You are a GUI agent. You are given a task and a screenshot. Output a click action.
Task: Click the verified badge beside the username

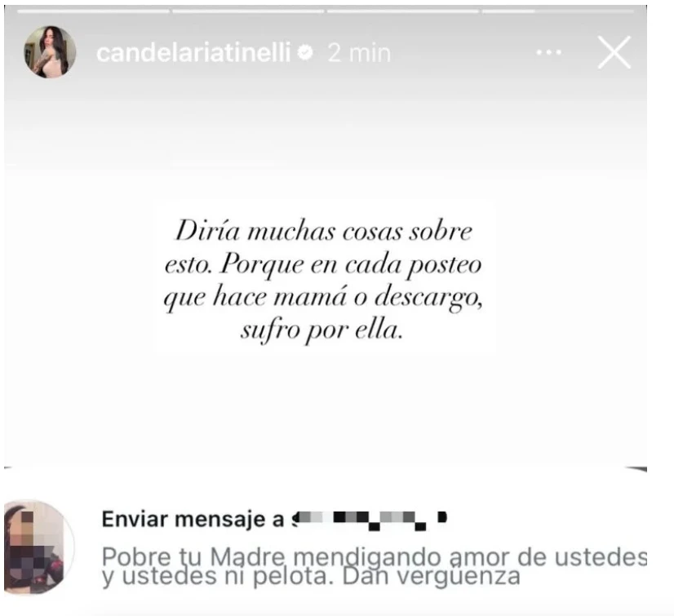(305, 53)
